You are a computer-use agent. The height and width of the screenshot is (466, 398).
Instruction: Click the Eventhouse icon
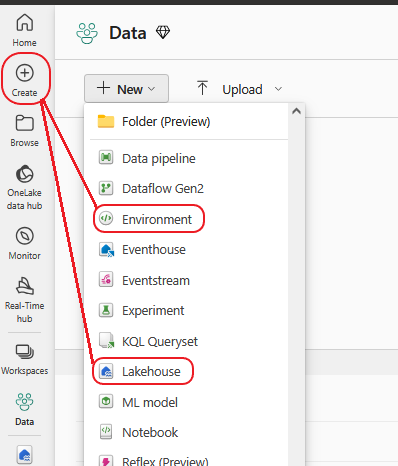106,249
